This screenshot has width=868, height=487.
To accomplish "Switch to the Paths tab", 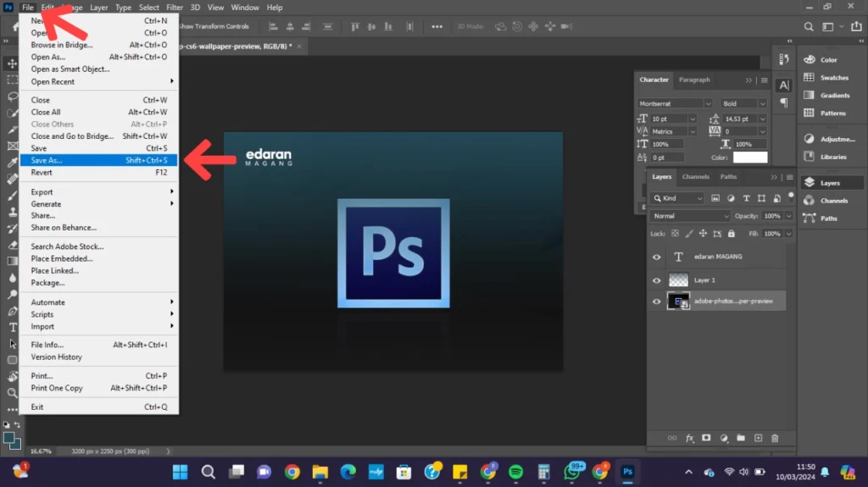I will point(728,176).
